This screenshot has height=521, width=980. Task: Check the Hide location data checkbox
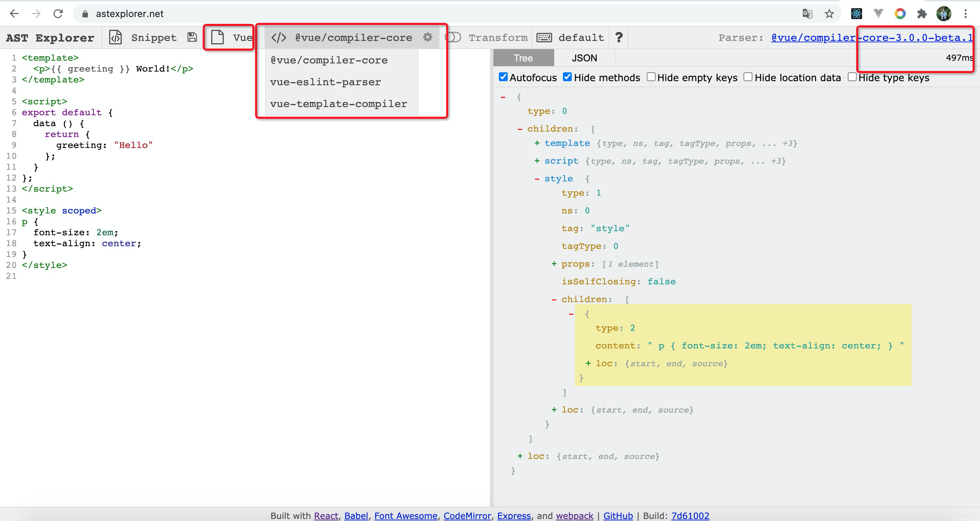(x=748, y=77)
